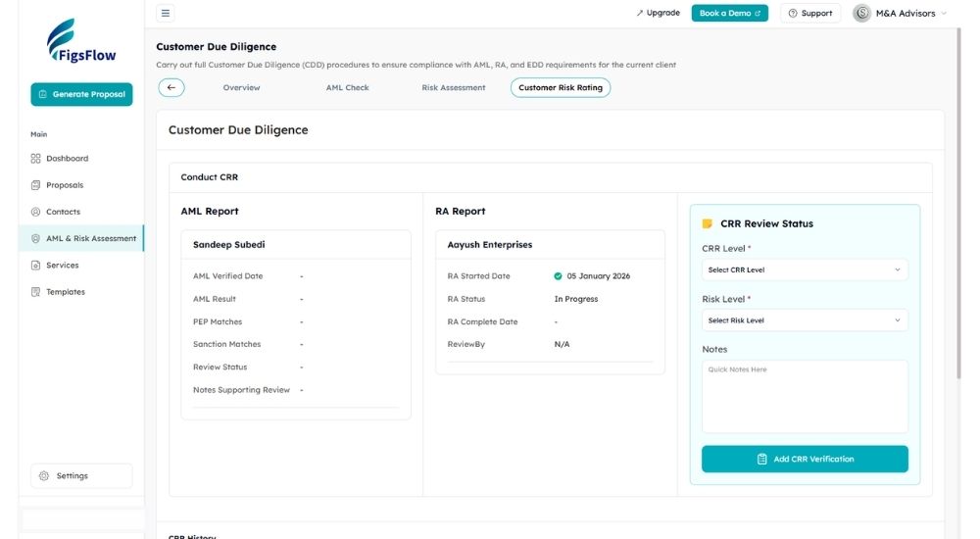Click the AML & Risk Assessment shield icon
This screenshot has width=980, height=539.
[x=35, y=238]
